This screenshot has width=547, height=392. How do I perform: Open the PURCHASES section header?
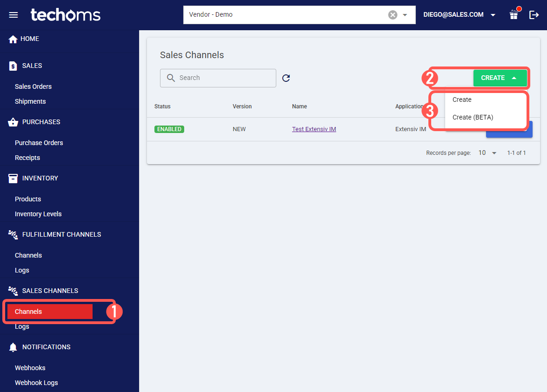41,122
